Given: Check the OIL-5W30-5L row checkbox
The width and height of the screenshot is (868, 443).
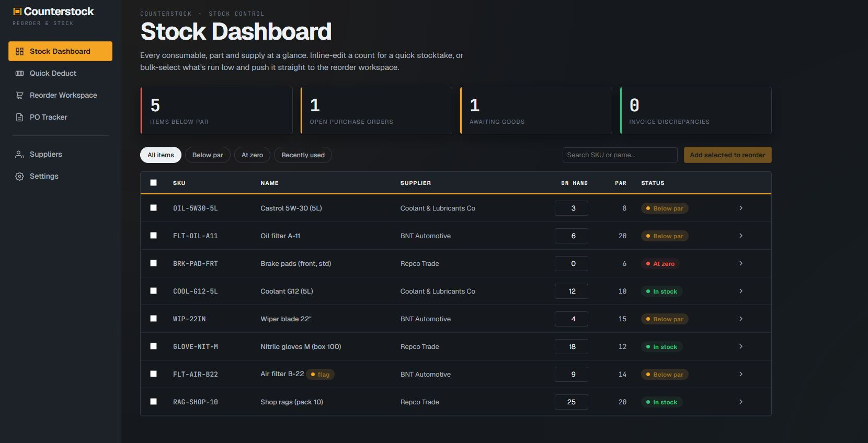Looking at the screenshot, I should (153, 207).
